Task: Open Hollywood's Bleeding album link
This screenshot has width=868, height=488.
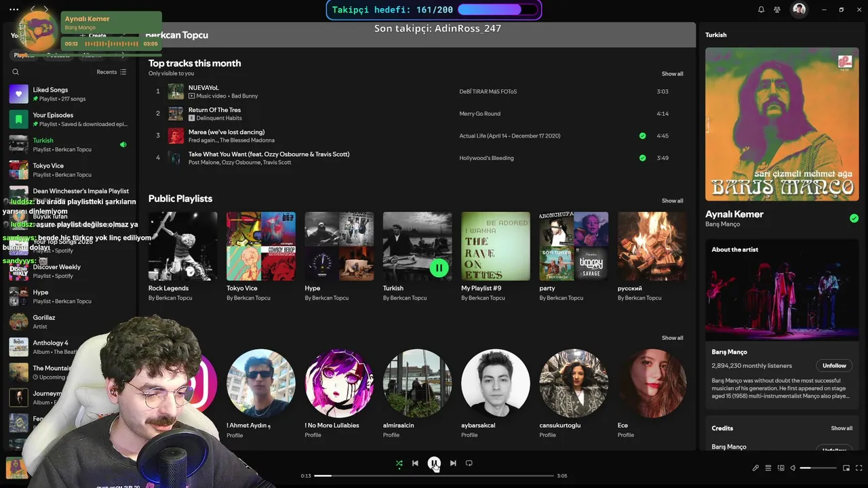Action: pyautogui.click(x=486, y=158)
